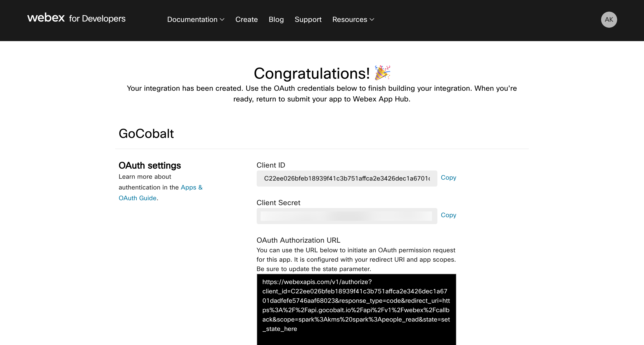Expand the Documentation dropdown chevron

point(222,19)
